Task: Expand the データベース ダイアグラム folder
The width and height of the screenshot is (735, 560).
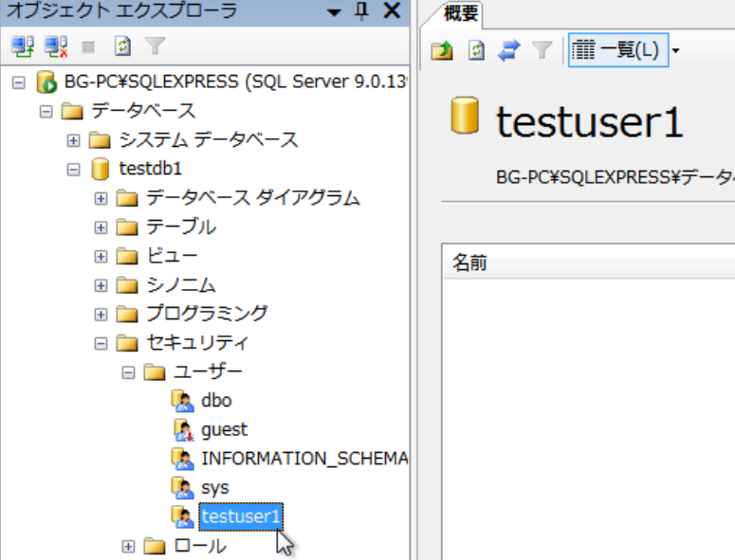Action: (x=101, y=199)
